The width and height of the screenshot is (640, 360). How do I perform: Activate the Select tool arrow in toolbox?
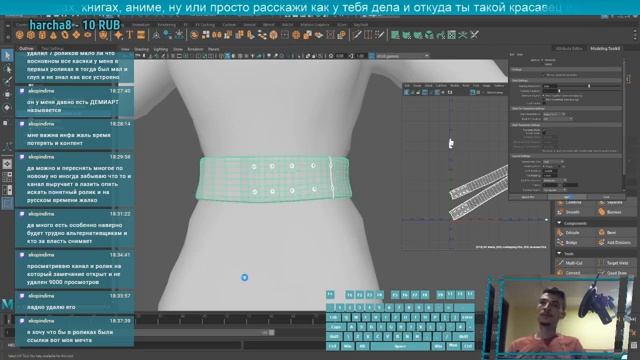(7, 56)
